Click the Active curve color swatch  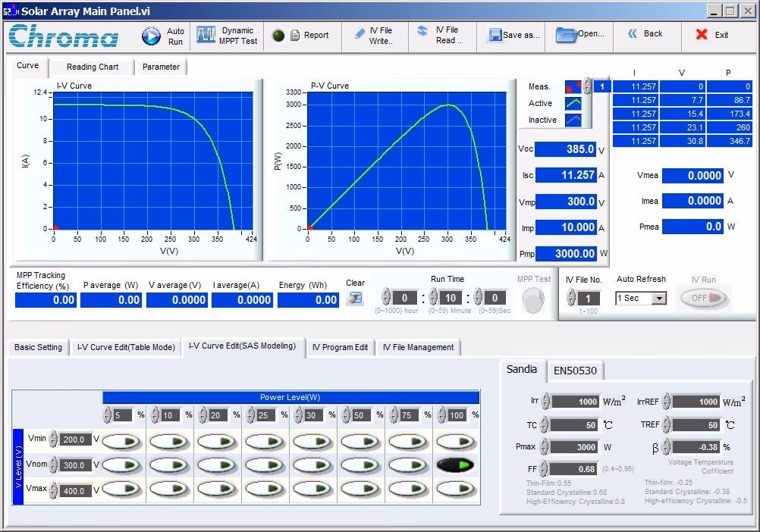(x=573, y=103)
